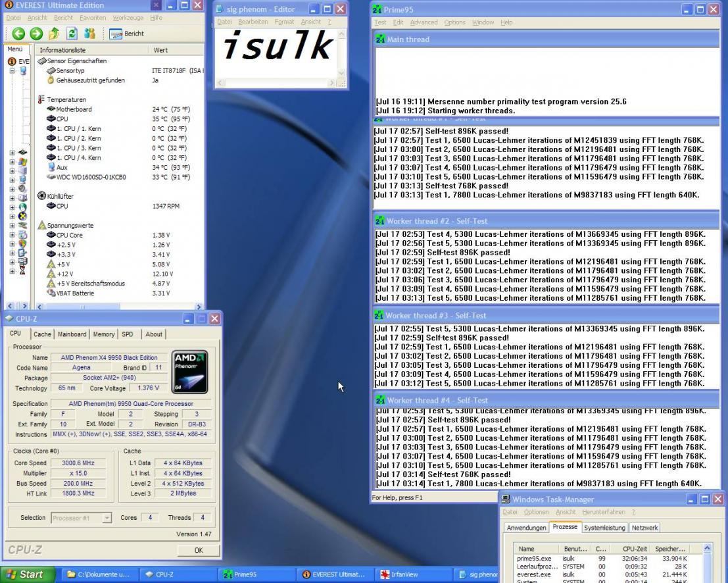The height and width of the screenshot is (583, 728).
Task: Switch to the Anwendungen tab in Task Manager
Action: [x=527, y=528]
